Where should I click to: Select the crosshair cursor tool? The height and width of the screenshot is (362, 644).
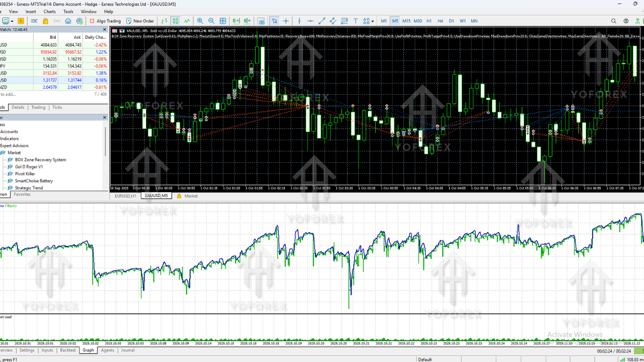click(286, 21)
